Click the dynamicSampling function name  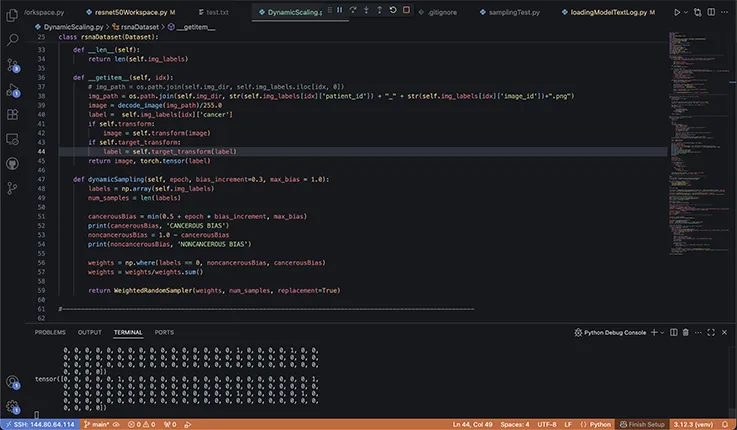pos(116,179)
